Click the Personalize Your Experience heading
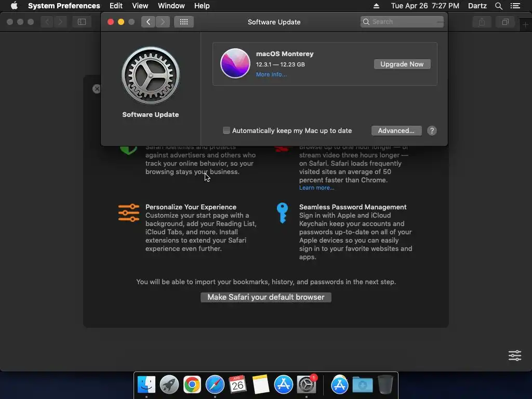 pyautogui.click(x=191, y=207)
